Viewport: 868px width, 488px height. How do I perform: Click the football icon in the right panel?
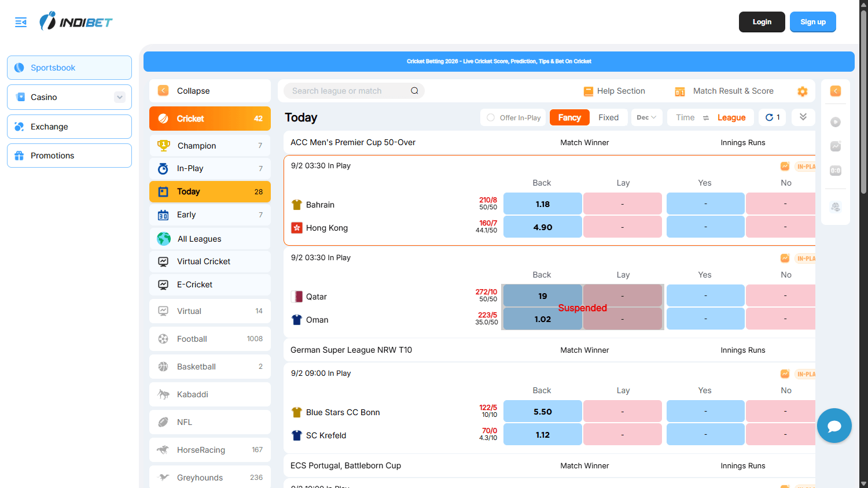[836, 207]
